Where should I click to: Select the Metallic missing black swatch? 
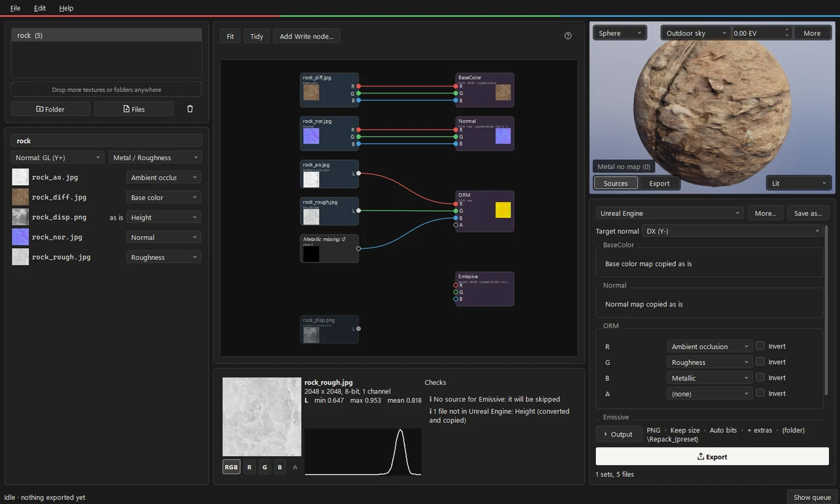coord(311,254)
